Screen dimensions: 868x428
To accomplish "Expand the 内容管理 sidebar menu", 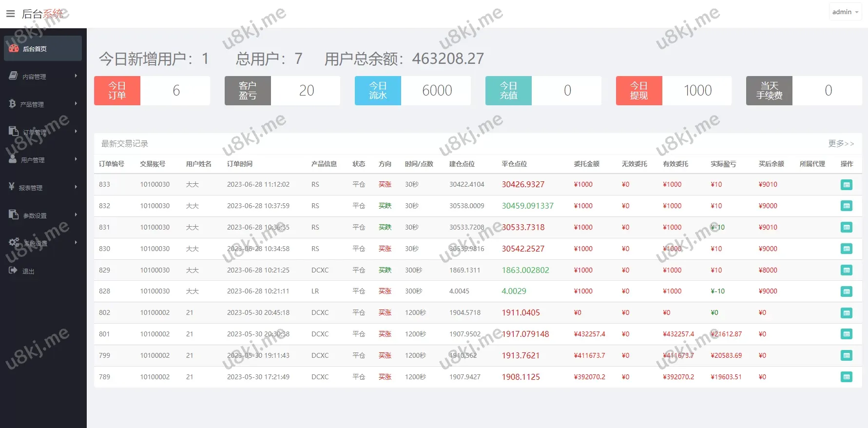I will tap(43, 77).
